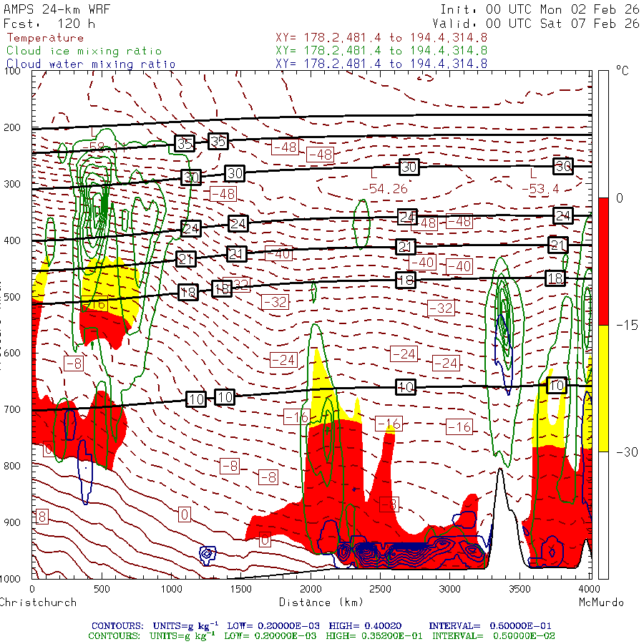This screenshot has height=644, width=644.
Task: Click the blue CONTOURS legend line
Action: click(321, 625)
